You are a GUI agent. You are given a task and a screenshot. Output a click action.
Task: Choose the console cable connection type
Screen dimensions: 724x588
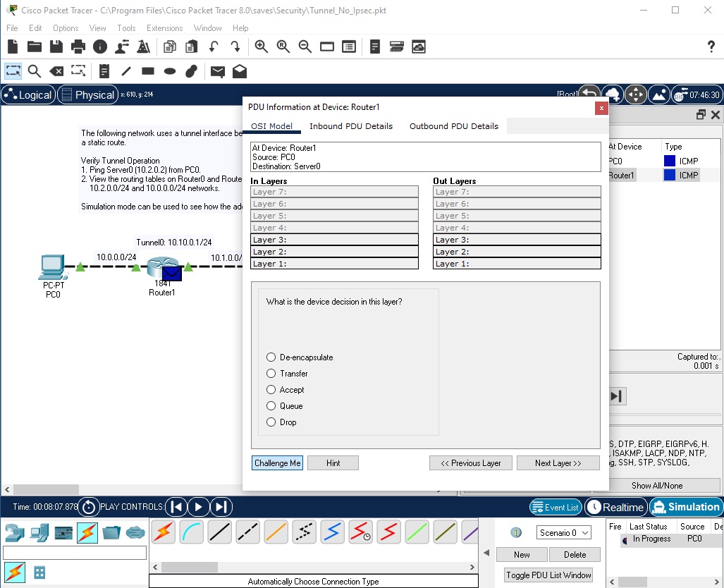pyautogui.click(x=192, y=532)
